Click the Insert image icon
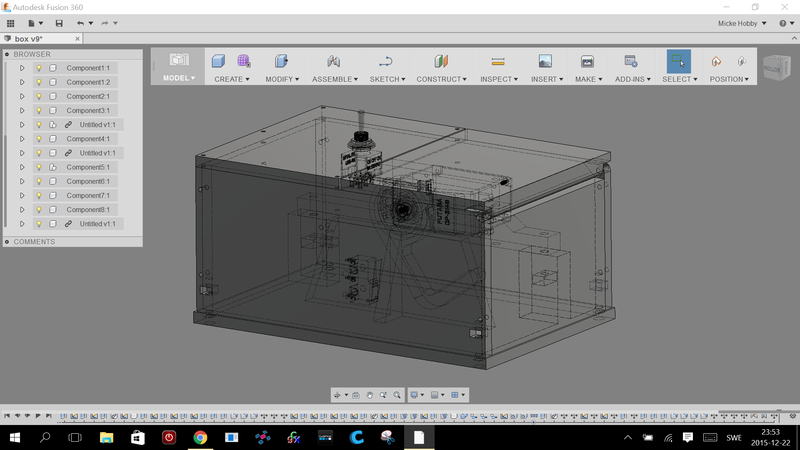The height and width of the screenshot is (450, 800). [545, 61]
